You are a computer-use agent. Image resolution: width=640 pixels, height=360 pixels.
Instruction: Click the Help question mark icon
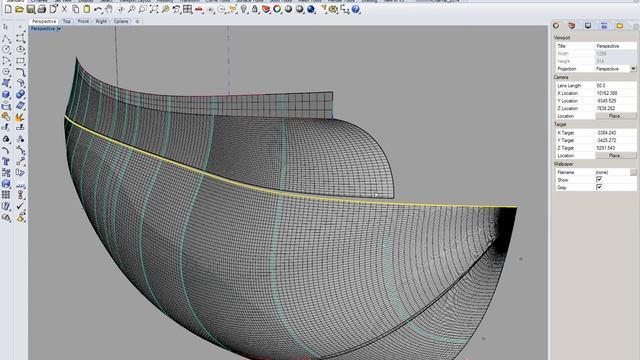coord(356,9)
